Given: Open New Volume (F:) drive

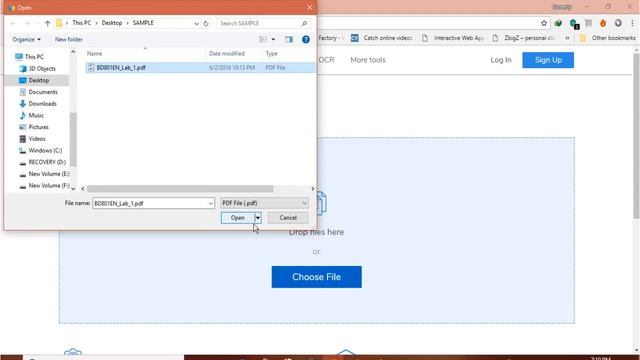Looking at the screenshot, I should click(x=49, y=186).
